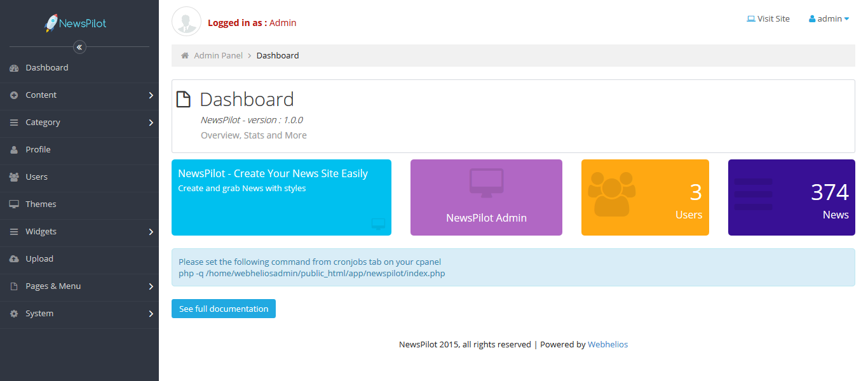Click the Category list icon in sidebar
The image size is (868, 381).
point(14,123)
